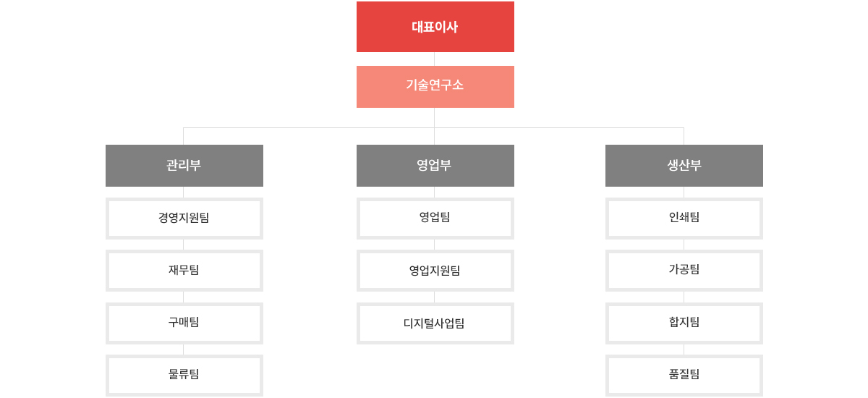Select the 영업지원팀 team box
The height and width of the screenshot is (398, 868).
(x=435, y=271)
